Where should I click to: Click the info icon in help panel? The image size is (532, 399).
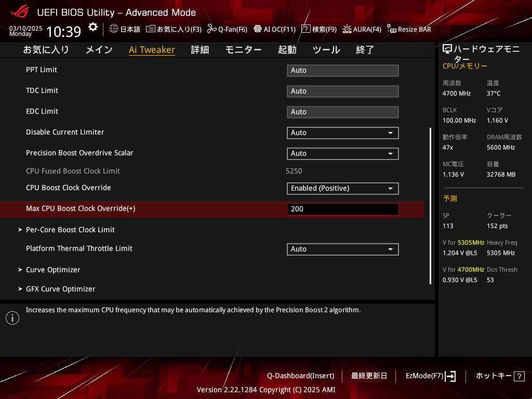click(x=12, y=318)
